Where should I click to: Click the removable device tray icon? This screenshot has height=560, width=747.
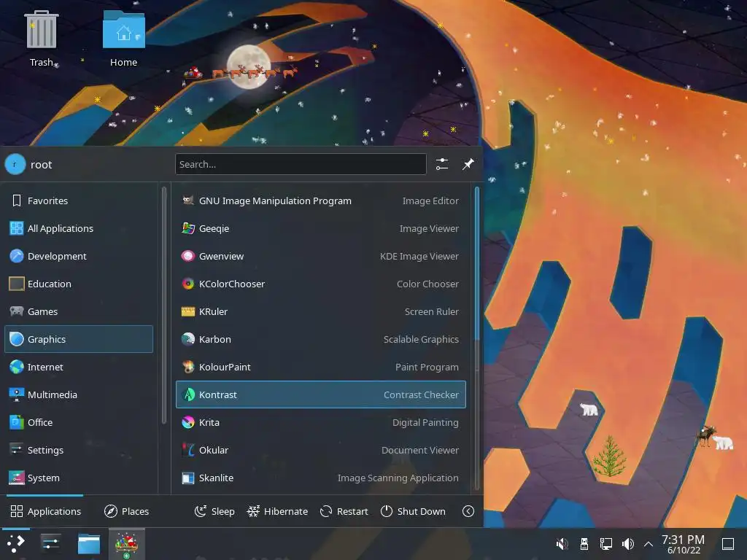click(x=584, y=544)
